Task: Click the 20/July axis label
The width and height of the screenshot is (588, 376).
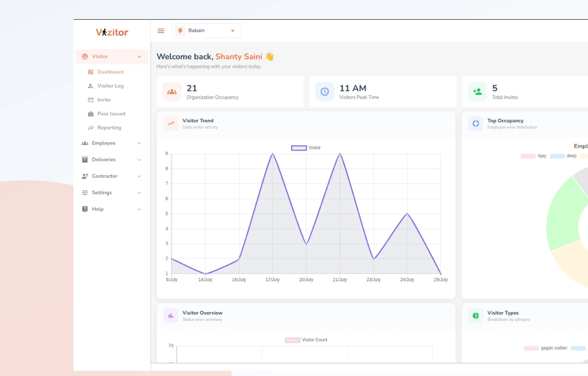Action: [x=306, y=280]
